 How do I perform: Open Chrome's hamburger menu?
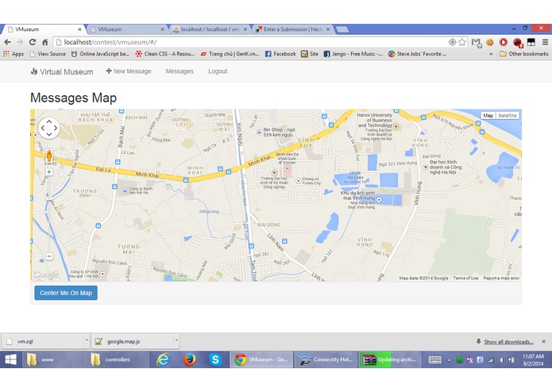(x=545, y=42)
